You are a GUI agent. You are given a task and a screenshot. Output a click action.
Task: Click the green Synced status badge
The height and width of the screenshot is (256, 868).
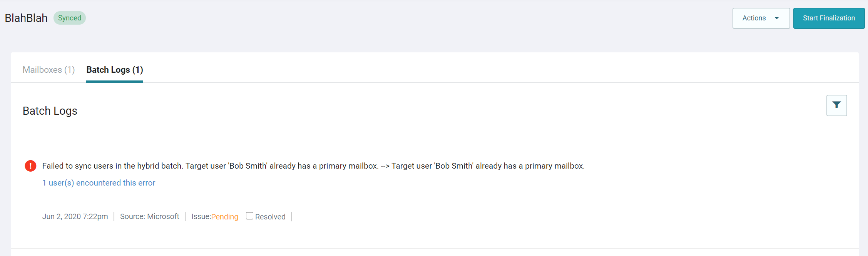[70, 18]
